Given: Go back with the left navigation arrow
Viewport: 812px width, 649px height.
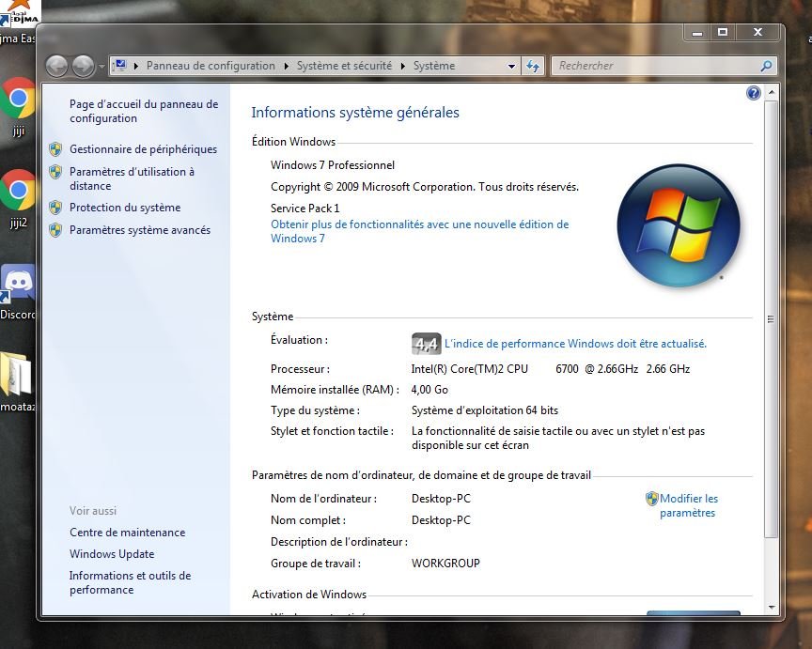Looking at the screenshot, I should click(56, 66).
